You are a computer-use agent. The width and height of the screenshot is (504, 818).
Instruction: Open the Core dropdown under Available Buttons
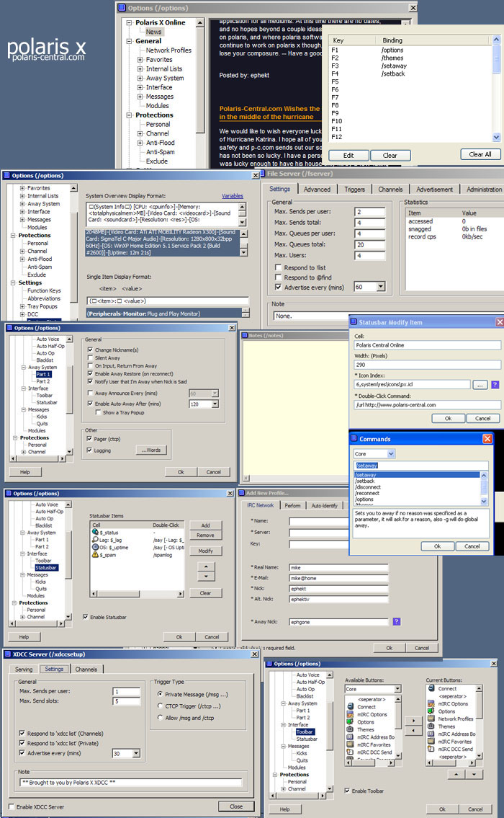click(397, 688)
